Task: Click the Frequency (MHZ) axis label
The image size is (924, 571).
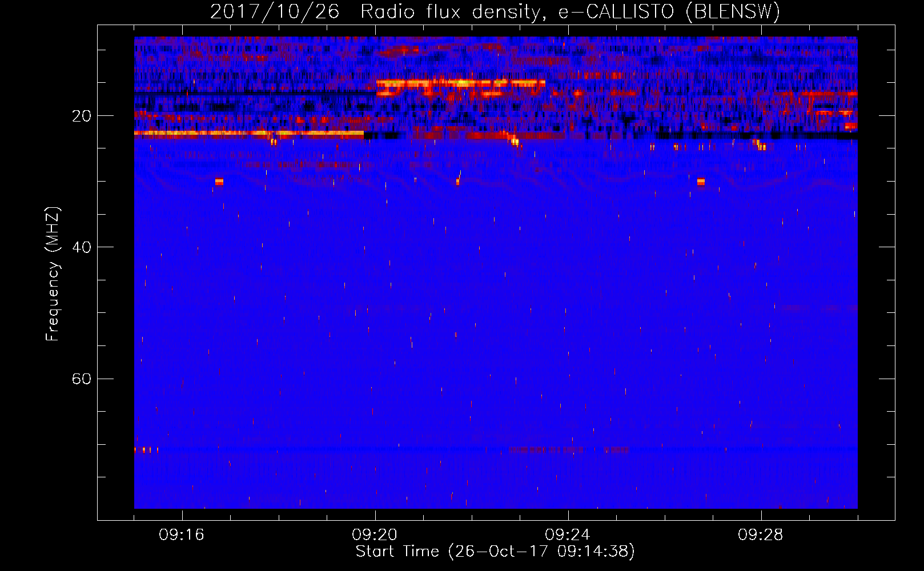Action: click(53, 274)
